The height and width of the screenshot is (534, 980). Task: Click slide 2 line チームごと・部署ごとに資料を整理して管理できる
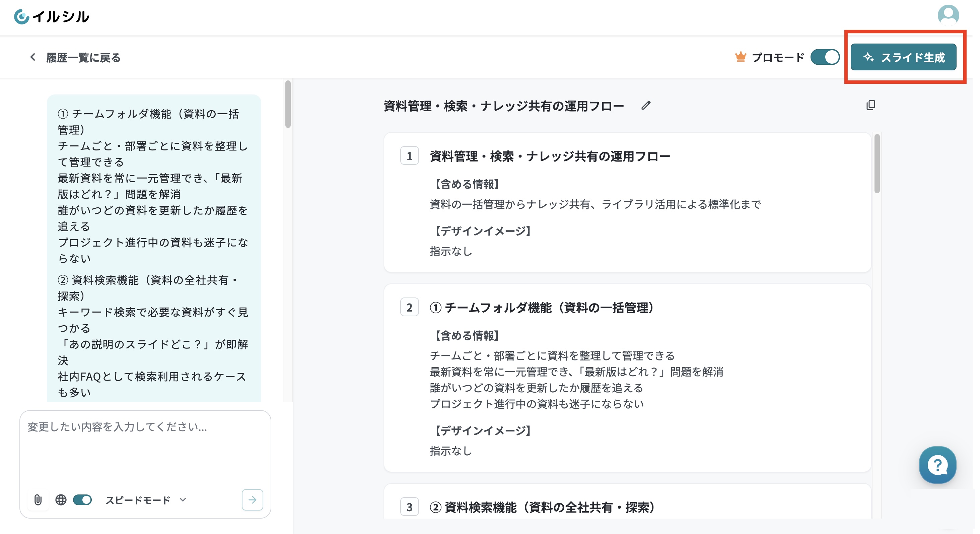(552, 356)
